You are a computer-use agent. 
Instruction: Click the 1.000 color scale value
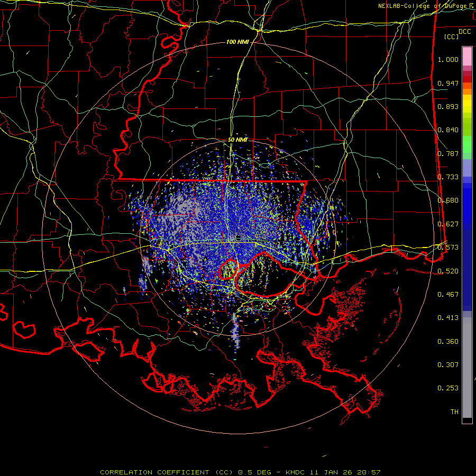[x=448, y=59]
